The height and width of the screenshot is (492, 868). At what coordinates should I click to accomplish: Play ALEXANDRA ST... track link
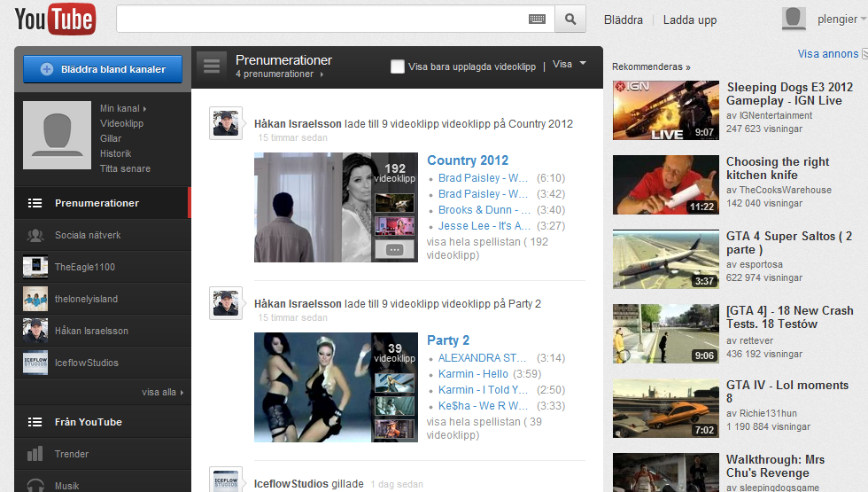482,358
